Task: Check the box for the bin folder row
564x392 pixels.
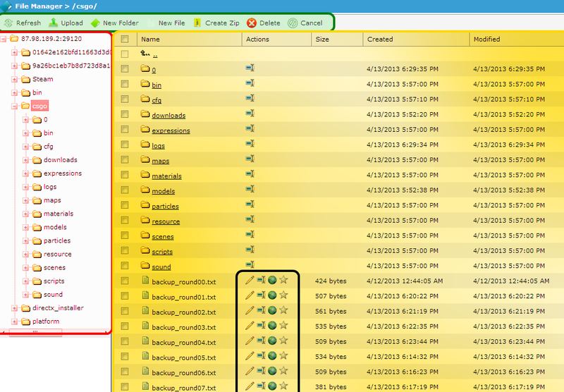Action: pyautogui.click(x=125, y=84)
